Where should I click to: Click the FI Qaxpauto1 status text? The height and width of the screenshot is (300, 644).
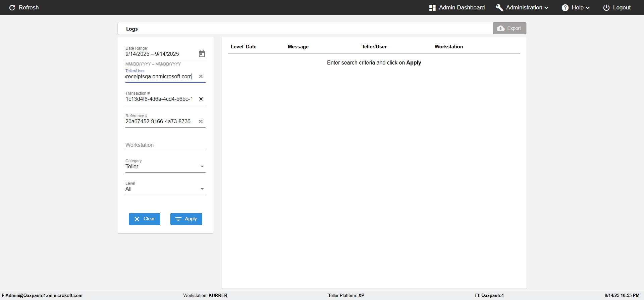click(x=489, y=296)
